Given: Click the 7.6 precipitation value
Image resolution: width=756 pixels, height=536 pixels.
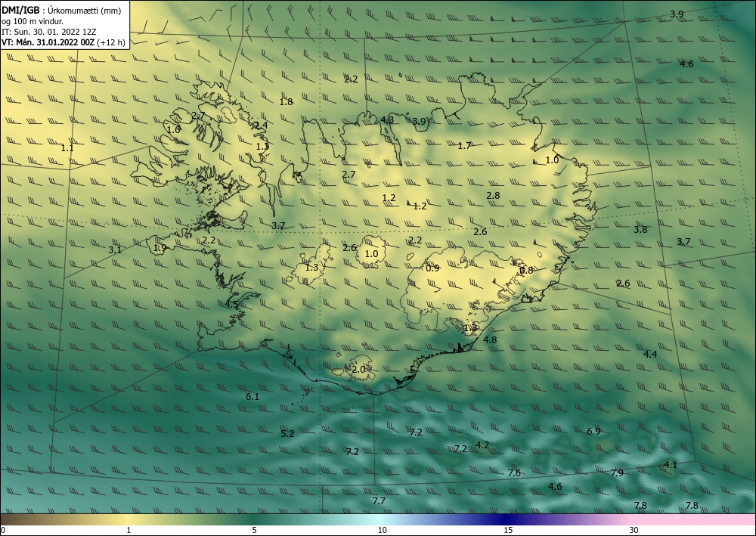Looking at the screenshot, I should (514, 472).
